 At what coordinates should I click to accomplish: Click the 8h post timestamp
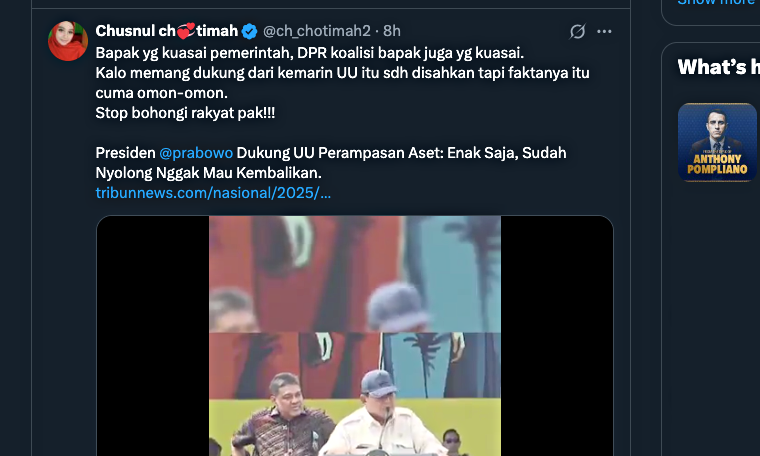click(x=392, y=31)
